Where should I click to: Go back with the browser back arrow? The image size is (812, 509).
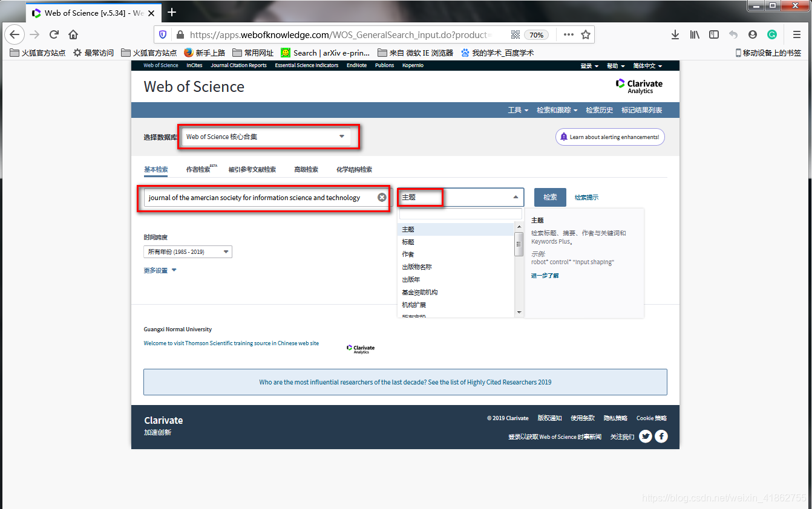tap(15, 34)
